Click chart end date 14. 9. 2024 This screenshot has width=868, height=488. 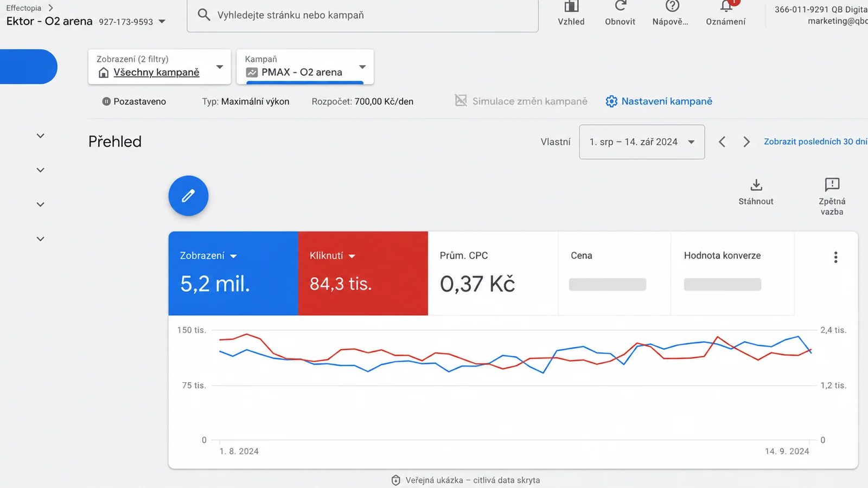pos(787,451)
